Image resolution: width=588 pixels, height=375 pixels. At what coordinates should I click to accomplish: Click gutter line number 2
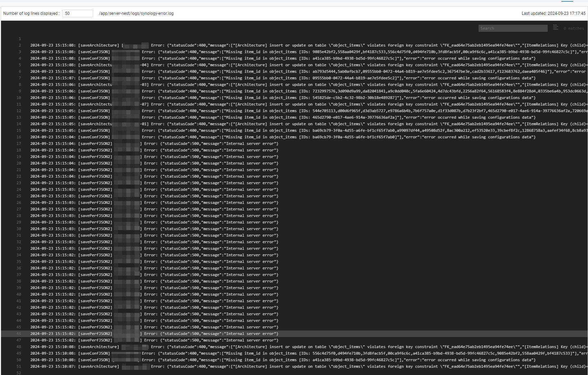[20, 45]
